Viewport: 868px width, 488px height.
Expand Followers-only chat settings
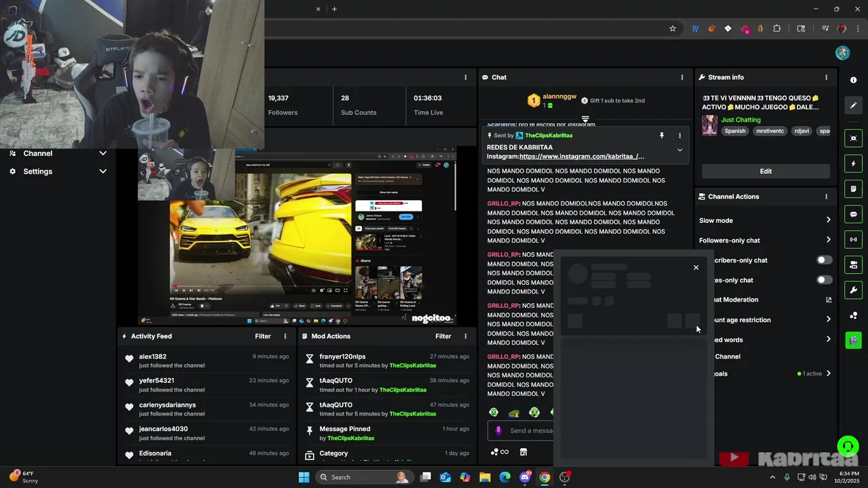pyautogui.click(x=829, y=240)
